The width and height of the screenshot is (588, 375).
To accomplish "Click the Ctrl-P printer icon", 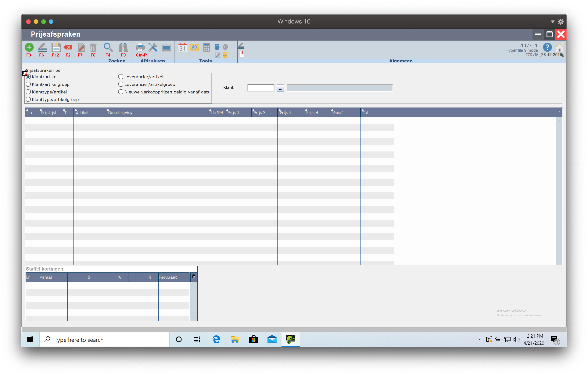I will tap(140, 47).
